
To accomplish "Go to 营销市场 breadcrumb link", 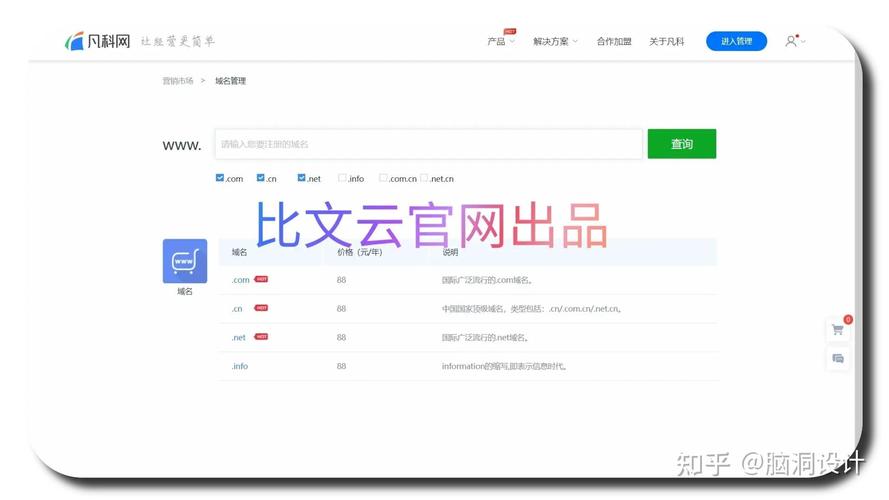I will pyautogui.click(x=177, y=81).
